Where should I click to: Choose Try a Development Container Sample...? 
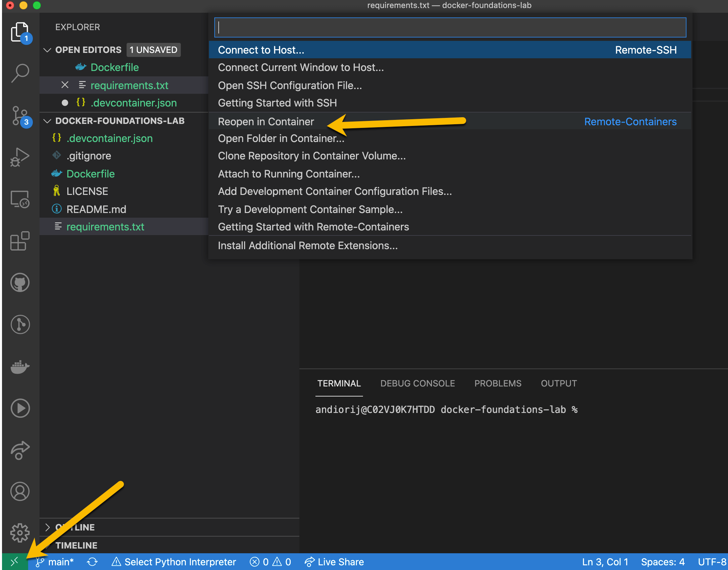pyautogui.click(x=450, y=209)
